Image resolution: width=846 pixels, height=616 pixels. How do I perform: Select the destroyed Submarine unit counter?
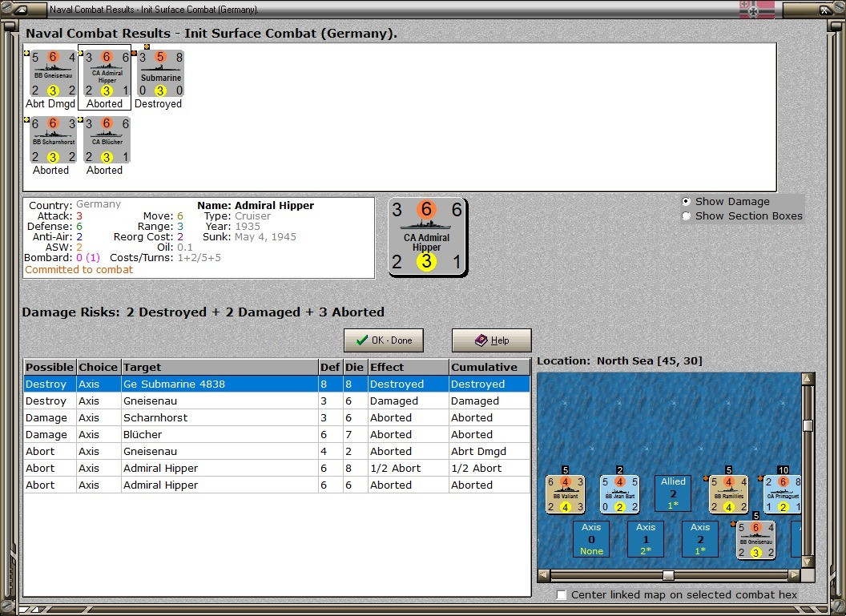pyautogui.click(x=160, y=74)
